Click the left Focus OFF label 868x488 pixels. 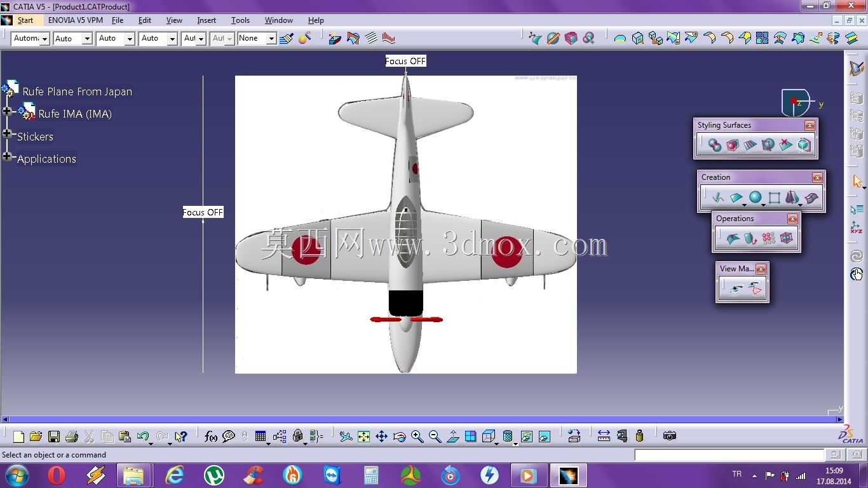click(x=203, y=212)
